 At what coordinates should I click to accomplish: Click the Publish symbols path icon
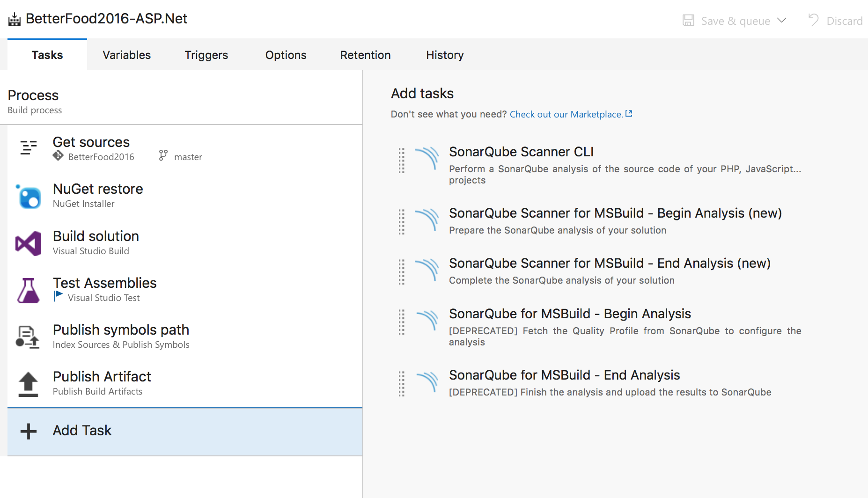28,337
